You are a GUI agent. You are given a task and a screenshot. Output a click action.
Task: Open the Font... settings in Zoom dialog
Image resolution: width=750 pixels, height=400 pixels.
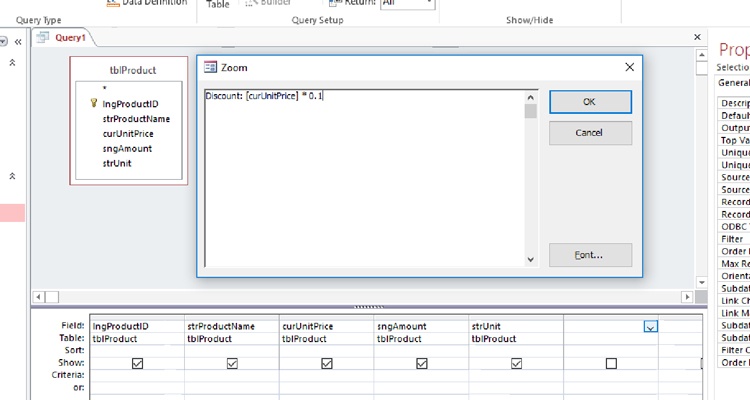click(590, 255)
